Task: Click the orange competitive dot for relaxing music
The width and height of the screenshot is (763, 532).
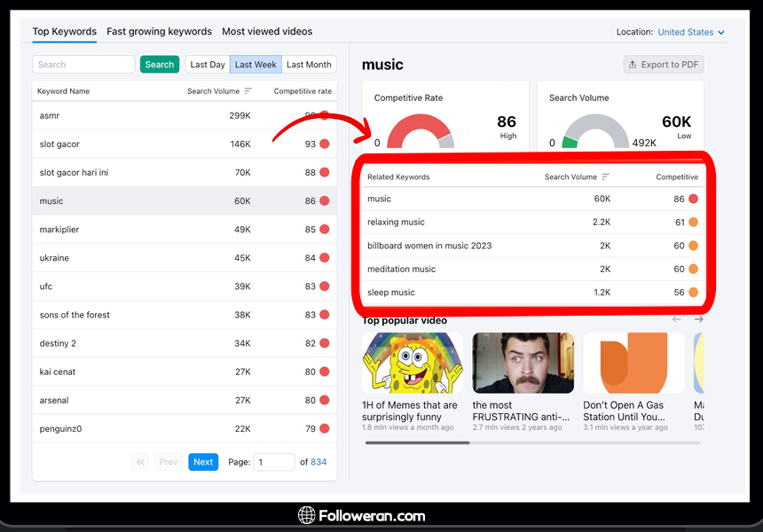Action: coord(693,223)
